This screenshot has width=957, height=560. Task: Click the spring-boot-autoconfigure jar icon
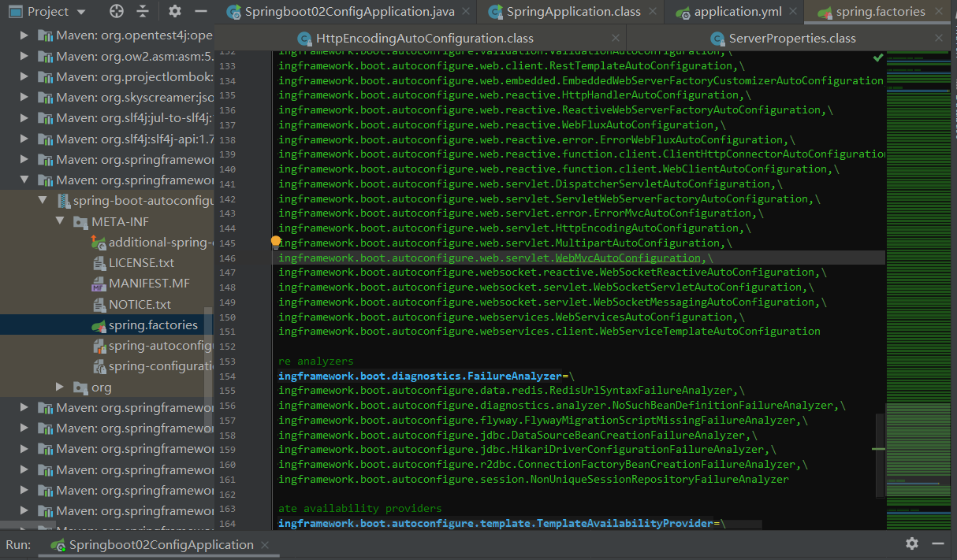tap(63, 201)
